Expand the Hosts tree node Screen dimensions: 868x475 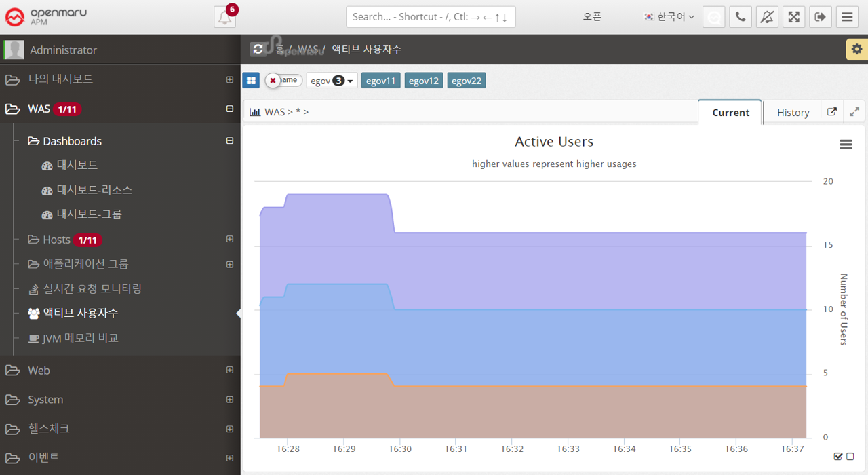[x=230, y=240]
